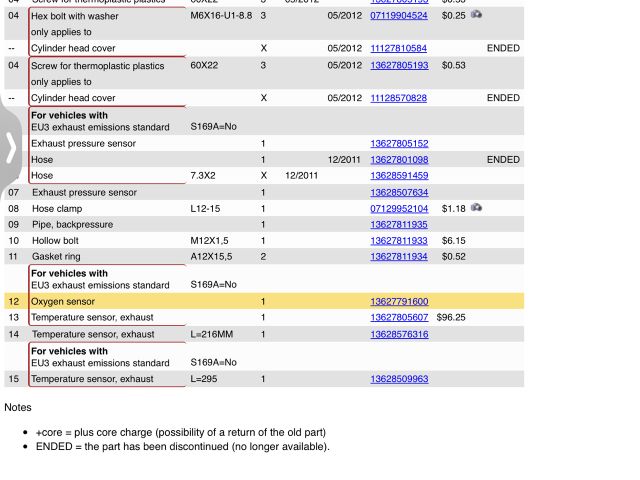640x480 pixels.
Task: Click hose part number 13628591459
Action: click(x=398, y=176)
